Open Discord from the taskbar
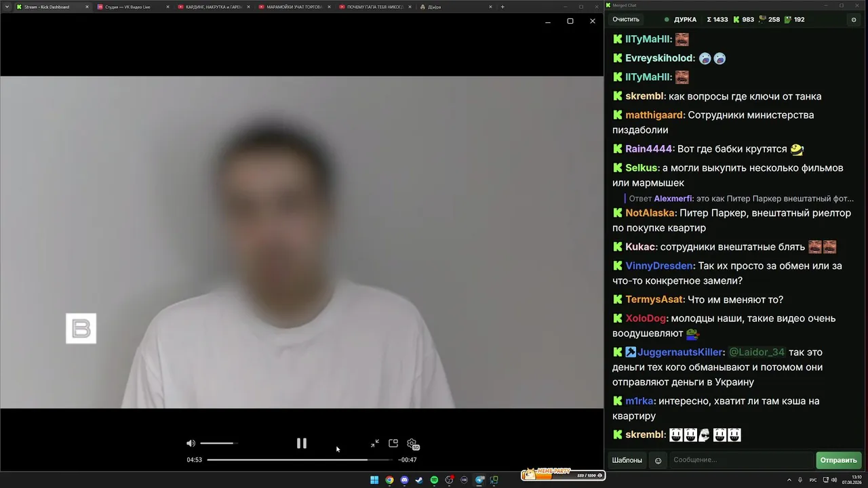 [404, 480]
